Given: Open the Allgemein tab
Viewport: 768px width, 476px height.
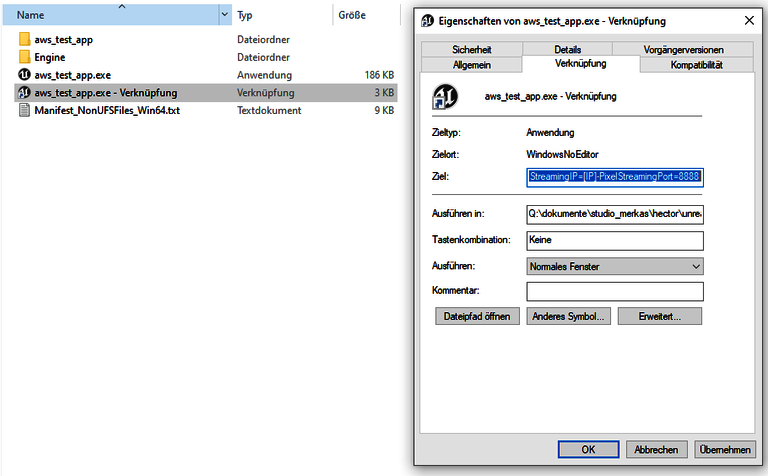Looking at the screenshot, I should point(472,65).
